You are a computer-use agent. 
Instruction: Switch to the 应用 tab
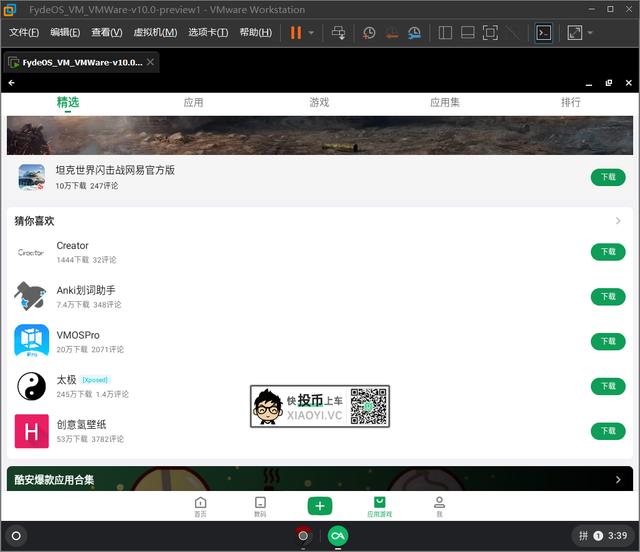(193, 102)
